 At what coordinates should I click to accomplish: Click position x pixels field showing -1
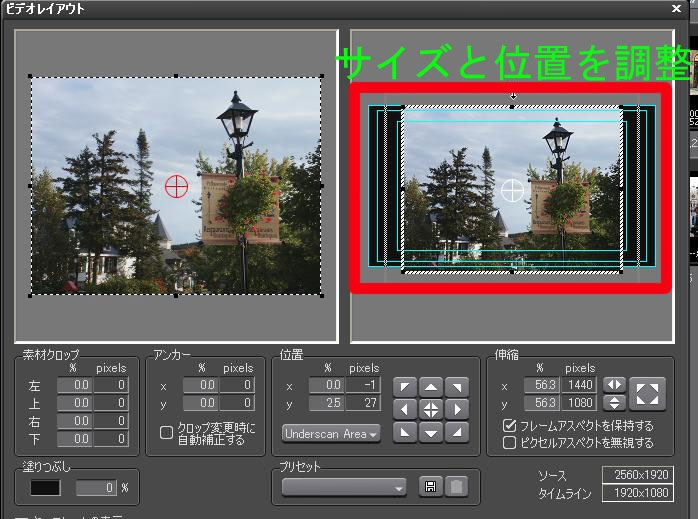coord(363,385)
